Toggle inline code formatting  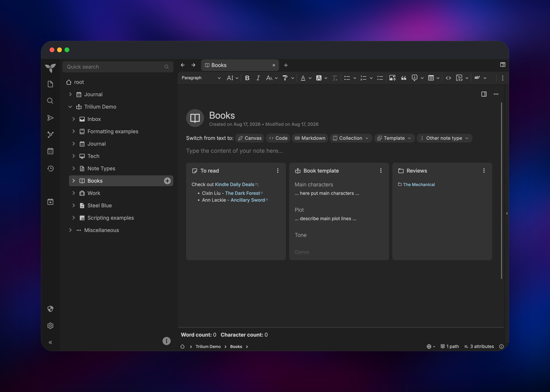coord(448,78)
